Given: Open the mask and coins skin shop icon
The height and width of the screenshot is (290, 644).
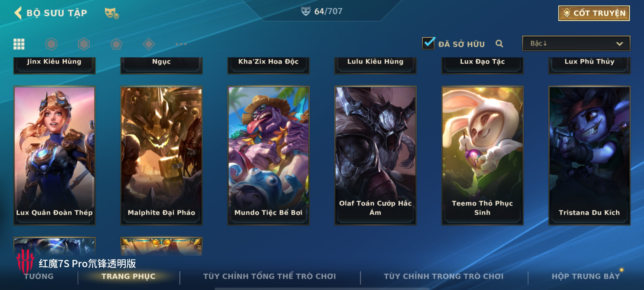Looking at the screenshot, I should coord(112,13).
